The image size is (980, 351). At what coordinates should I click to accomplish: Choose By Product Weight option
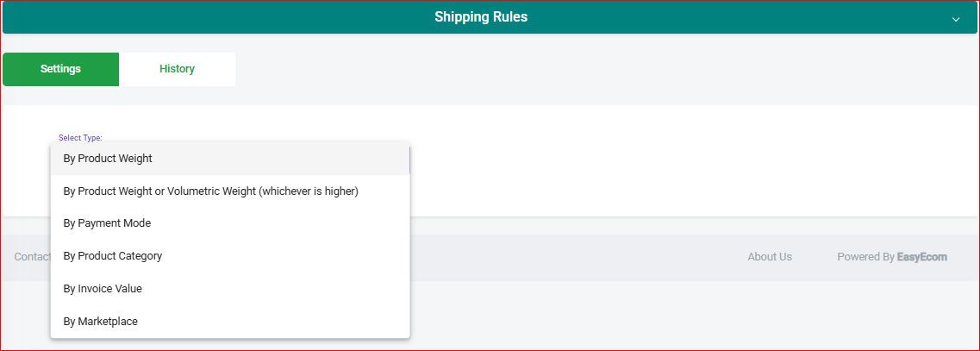(x=230, y=159)
